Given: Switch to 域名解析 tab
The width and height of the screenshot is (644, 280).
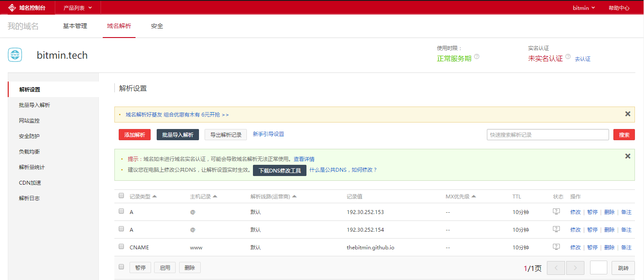Looking at the screenshot, I should (119, 26).
